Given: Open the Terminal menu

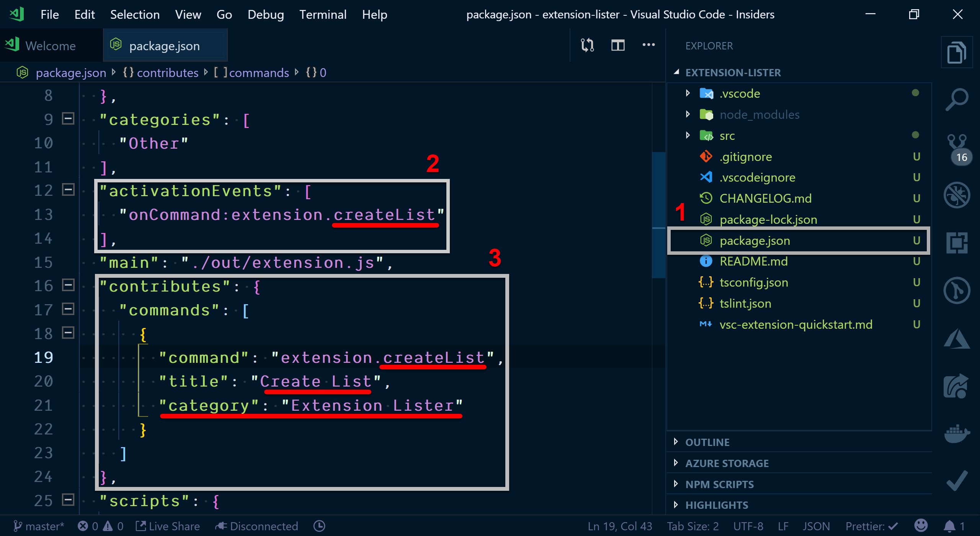Looking at the screenshot, I should [323, 15].
